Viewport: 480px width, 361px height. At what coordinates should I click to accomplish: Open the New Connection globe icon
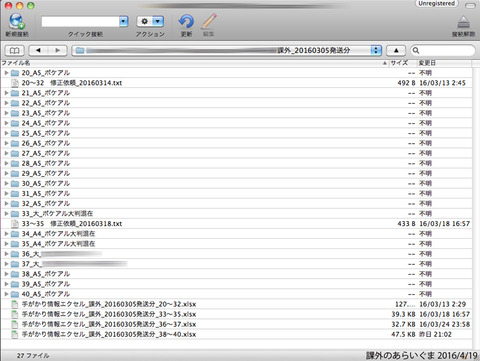click(17, 21)
